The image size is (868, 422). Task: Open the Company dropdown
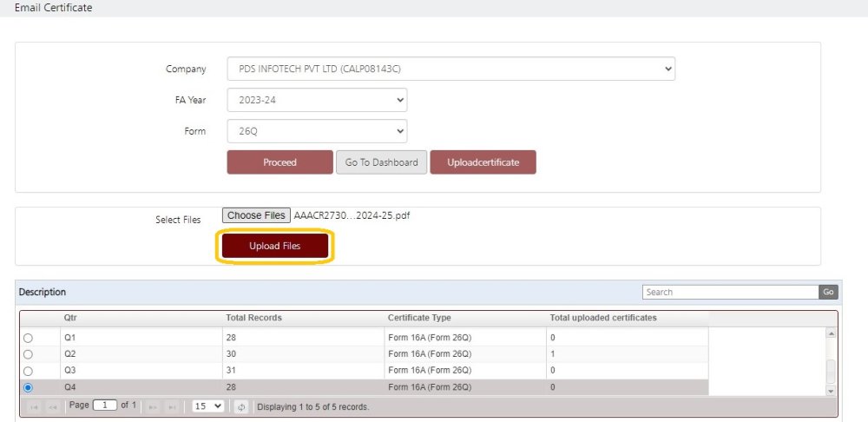coord(450,69)
